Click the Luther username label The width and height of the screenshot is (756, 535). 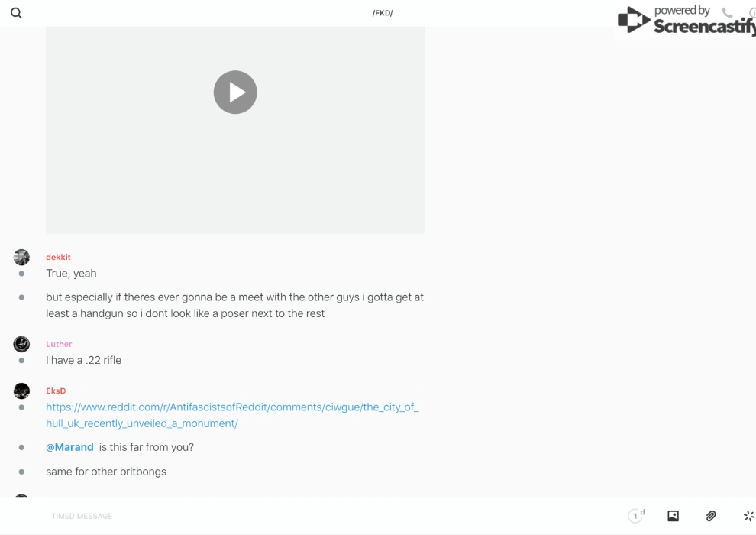(59, 344)
